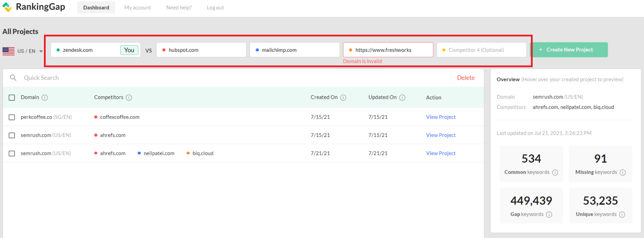Image resolution: width=644 pixels, height=238 pixels.
Task: Click the US flag icon
Action: [x=8, y=51]
